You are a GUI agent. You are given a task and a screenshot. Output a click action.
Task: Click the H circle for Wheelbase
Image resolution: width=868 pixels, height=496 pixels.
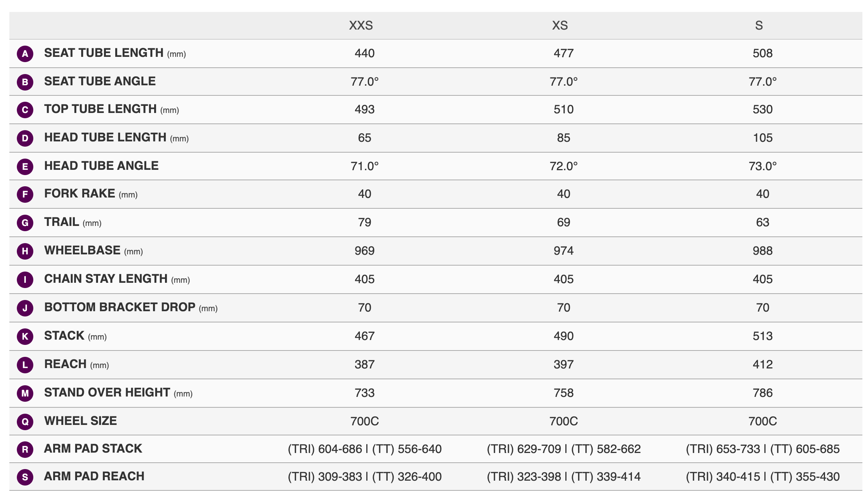point(25,251)
